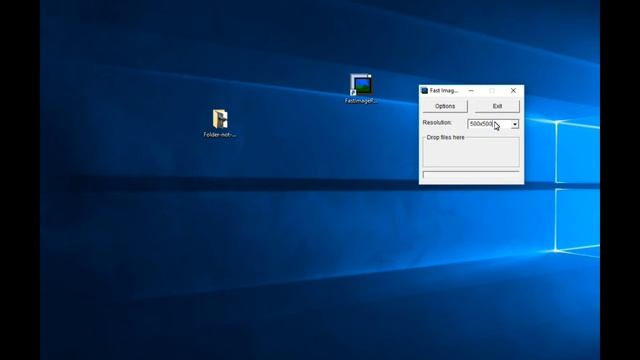Expand the Resolution dropdown arrow
640x360 pixels.
pos(515,124)
